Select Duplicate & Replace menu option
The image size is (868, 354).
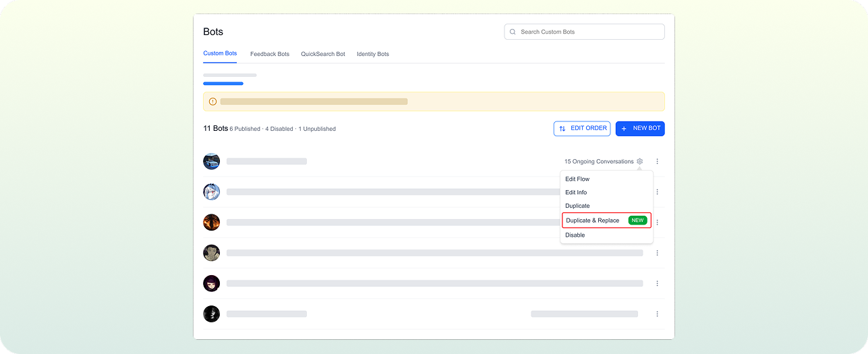click(x=606, y=220)
